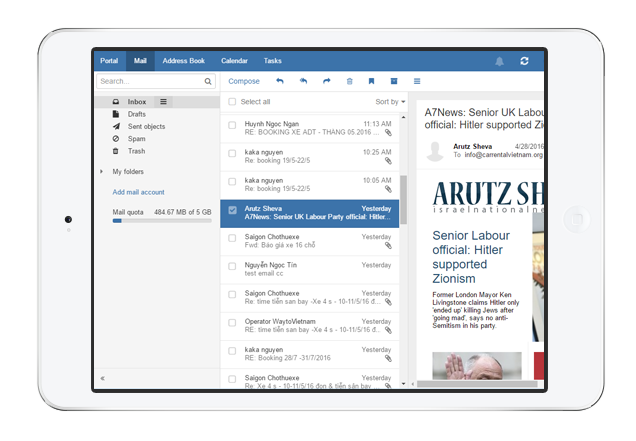Check the kaka nguyen 10:25 AM email checkbox
The image size is (636, 441).
232,153
